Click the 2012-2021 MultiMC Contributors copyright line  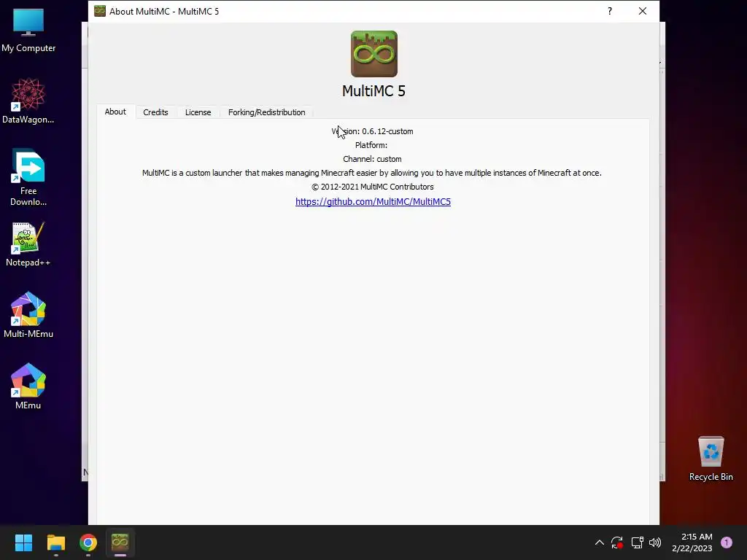click(372, 187)
